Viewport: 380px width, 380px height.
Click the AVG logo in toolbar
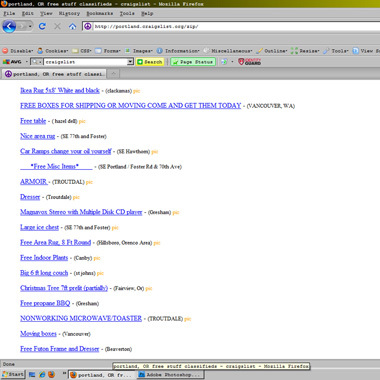(12, 62)
